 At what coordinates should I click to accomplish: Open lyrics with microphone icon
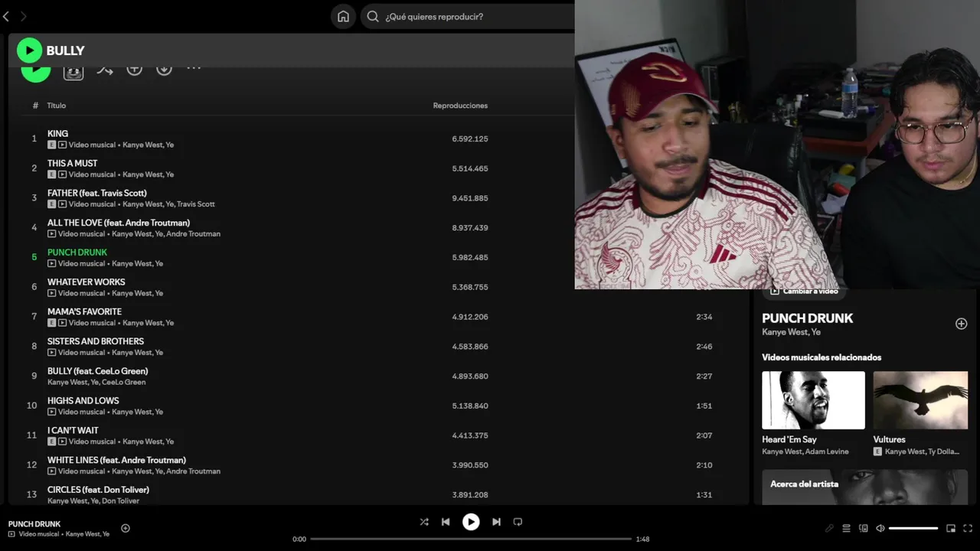[829, 528]
